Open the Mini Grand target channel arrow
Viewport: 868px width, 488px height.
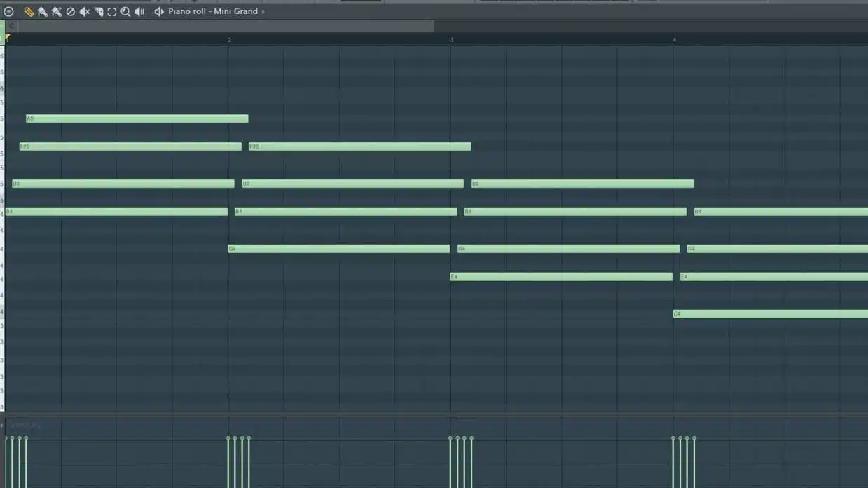263,11
